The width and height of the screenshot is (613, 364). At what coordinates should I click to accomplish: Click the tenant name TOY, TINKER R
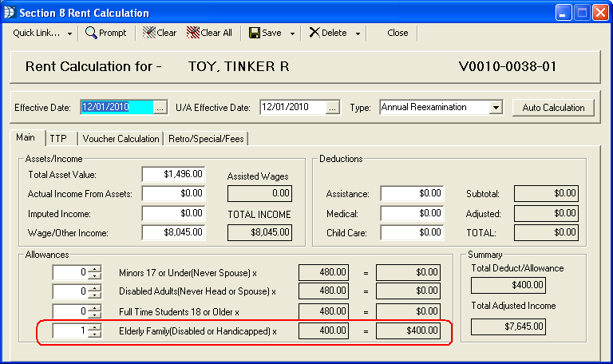coord(239,66)
